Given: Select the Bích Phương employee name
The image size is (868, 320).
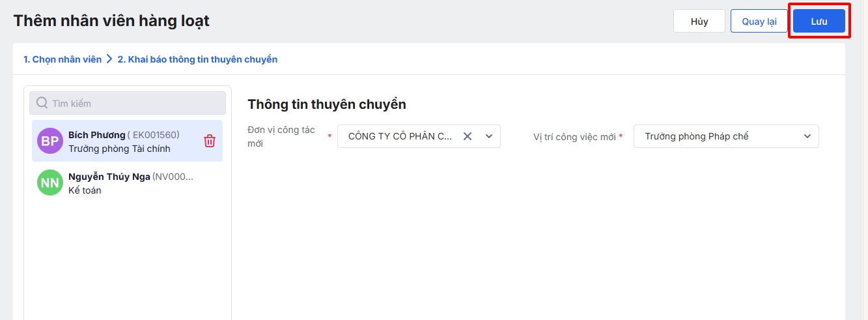Looking at the screenshot, I should (96, 135).
